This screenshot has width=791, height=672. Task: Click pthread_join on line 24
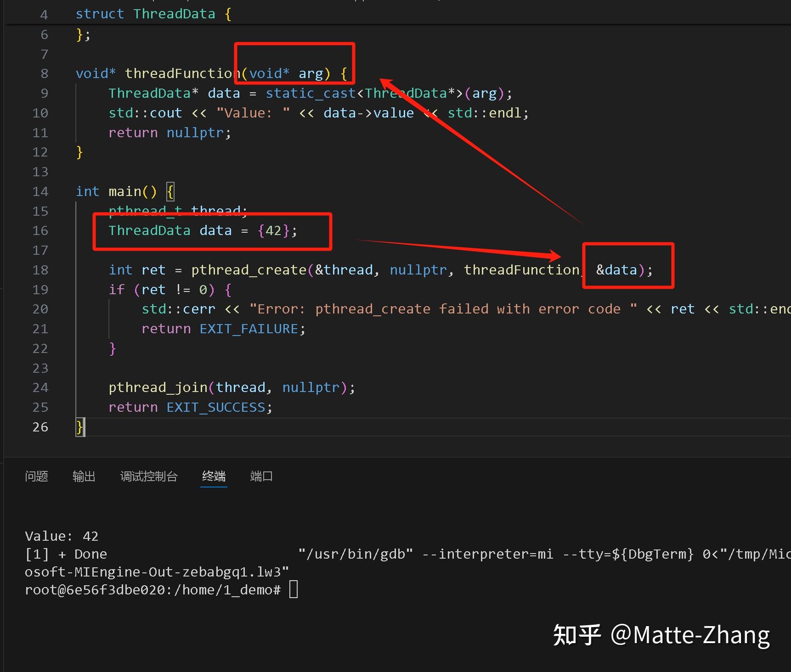click(158, 387)
